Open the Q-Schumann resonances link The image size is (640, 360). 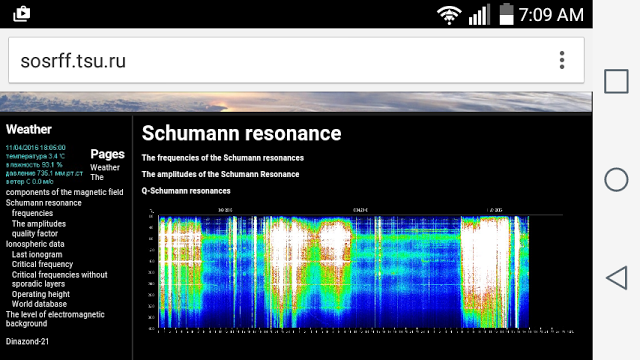click(x=186, y=191)
